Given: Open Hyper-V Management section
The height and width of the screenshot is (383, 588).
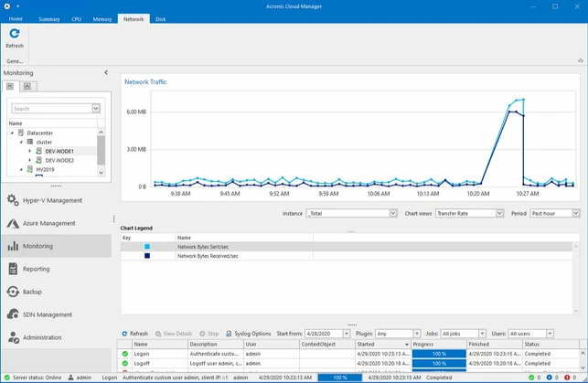Looking at the screenshot, I should [57, 200].
